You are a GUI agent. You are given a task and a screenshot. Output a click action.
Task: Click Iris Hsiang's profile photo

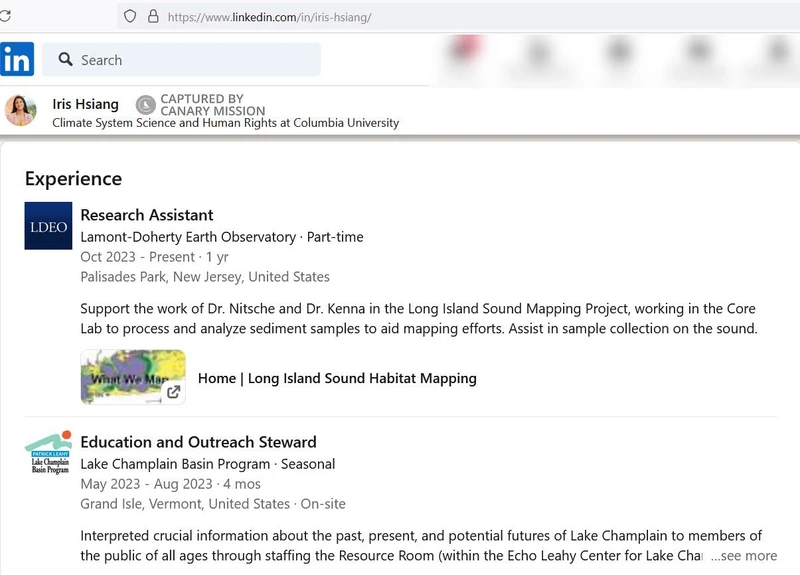point(20,110)
